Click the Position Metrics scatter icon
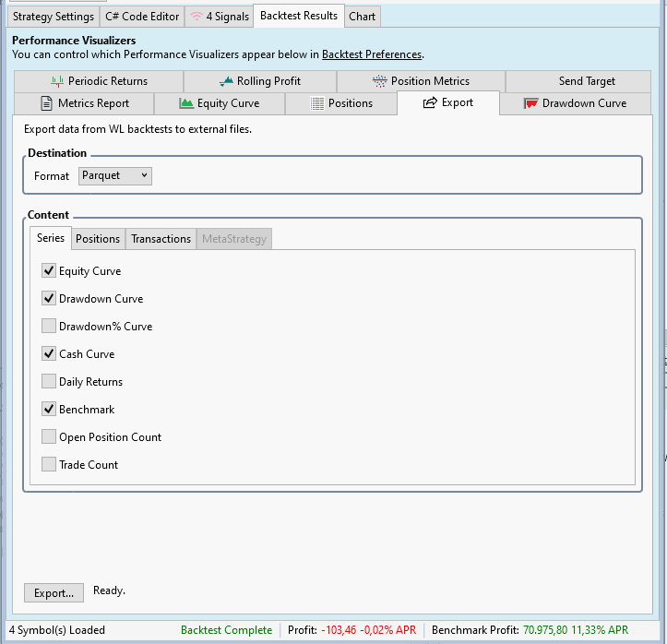The height and width of the screenshot is (644, 667). point(380,81)
